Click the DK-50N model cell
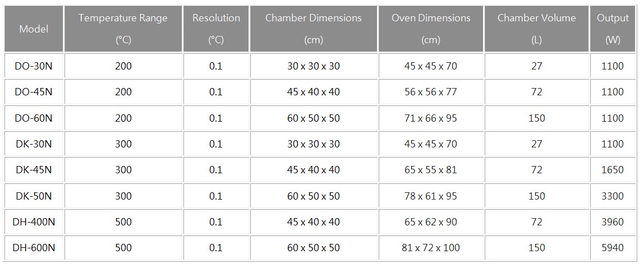The width and height of the screenshot is (644, 268). point(34,196)
